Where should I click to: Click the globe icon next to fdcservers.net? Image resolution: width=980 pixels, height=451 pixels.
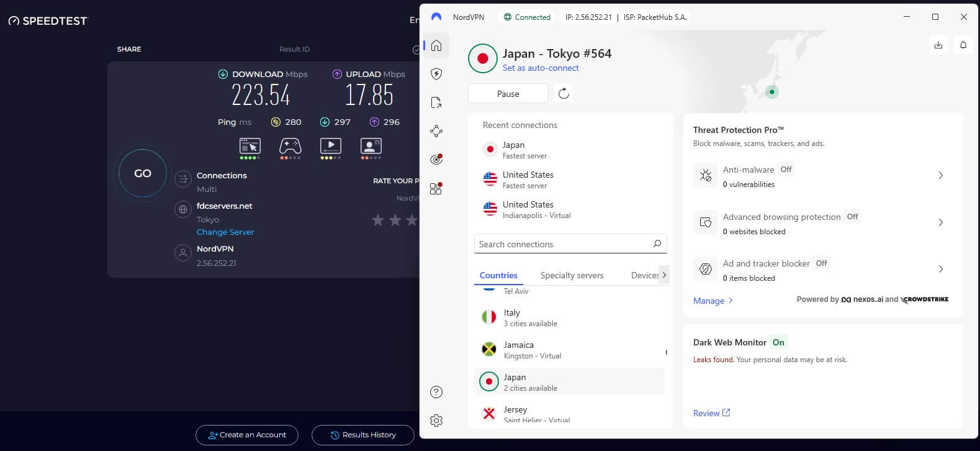pyautogui.click(x=183, y=209)
